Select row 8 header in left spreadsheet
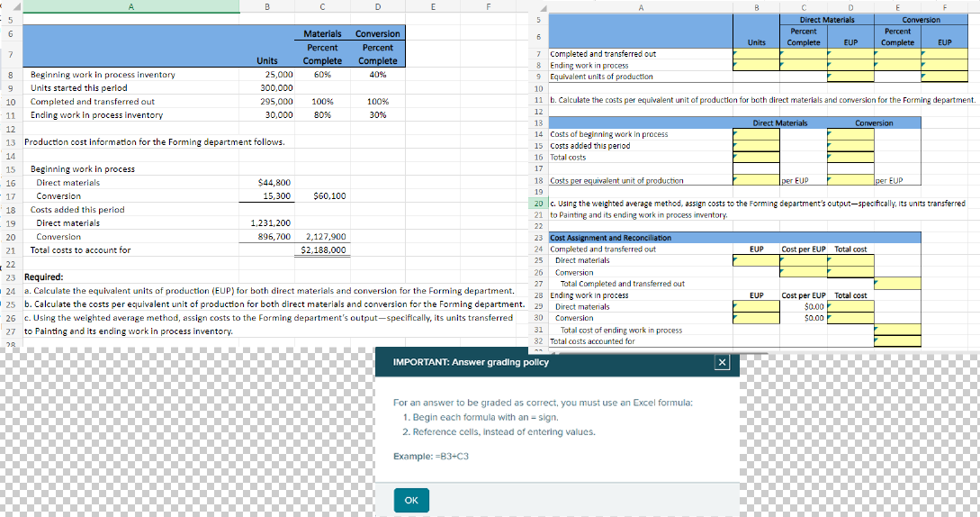Screen dimensions: 980x517 [11, 75]
